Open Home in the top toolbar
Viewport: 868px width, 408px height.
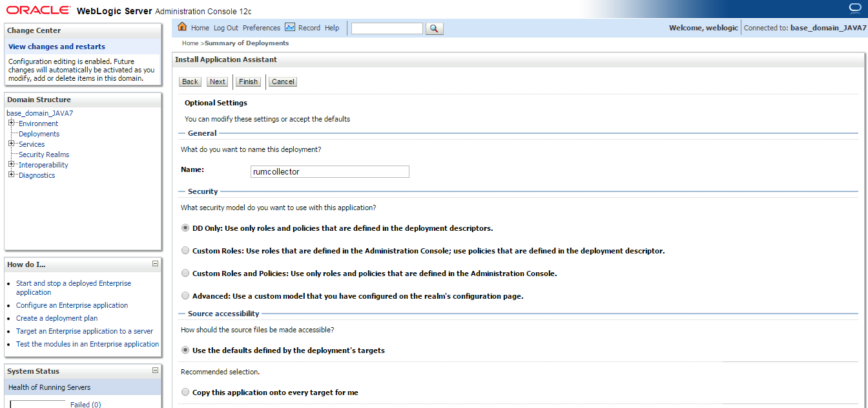200,28
